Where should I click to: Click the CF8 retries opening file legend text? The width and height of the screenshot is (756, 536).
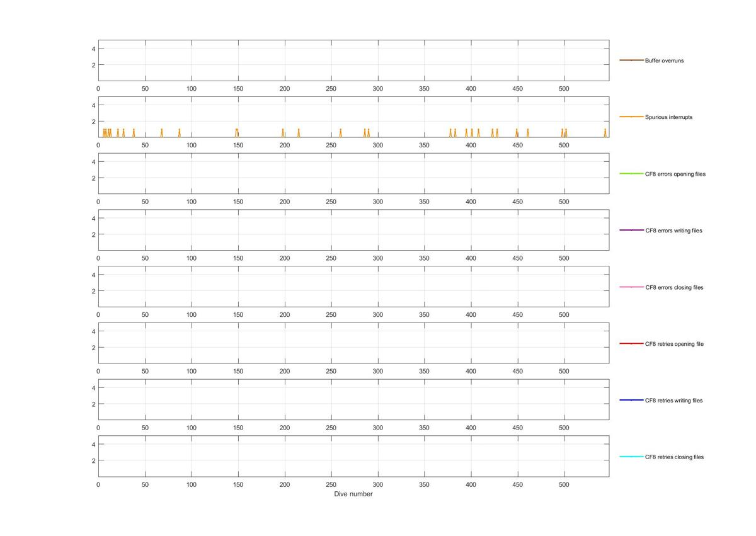[x=674, y=344]
